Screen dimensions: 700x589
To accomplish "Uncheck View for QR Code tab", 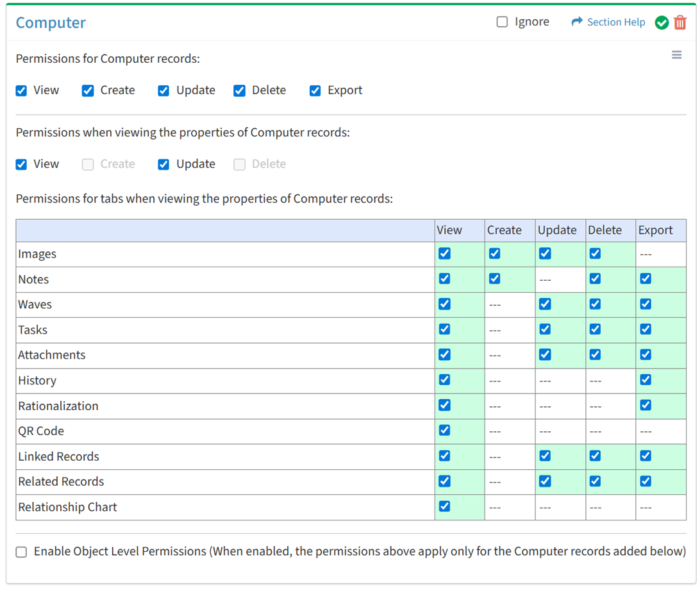I will tap(444, 431).
